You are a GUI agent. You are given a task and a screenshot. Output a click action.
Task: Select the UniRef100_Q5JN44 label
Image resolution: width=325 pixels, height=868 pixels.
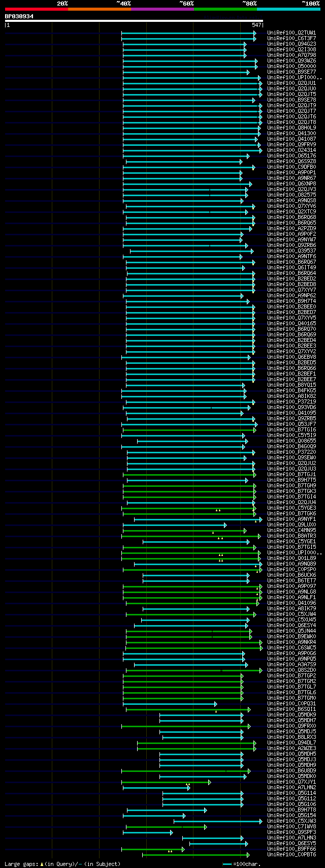pos(291,631)
